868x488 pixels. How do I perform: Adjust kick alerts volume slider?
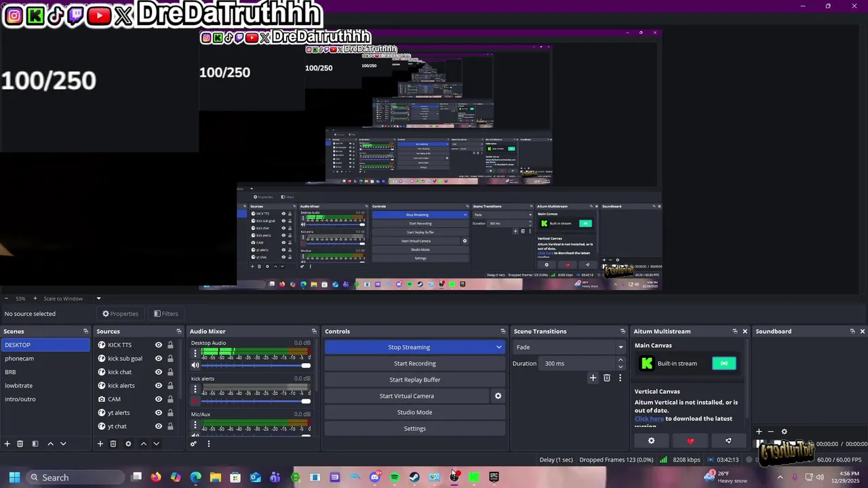point(255,401)
